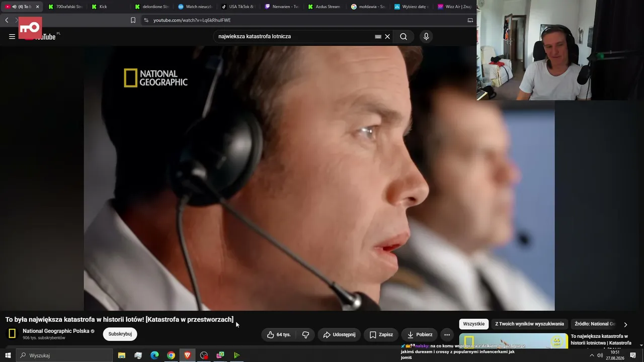Screen dimensions: 644x362
Task: Bookmark this page with the bookmark icon
Action: 133,20
